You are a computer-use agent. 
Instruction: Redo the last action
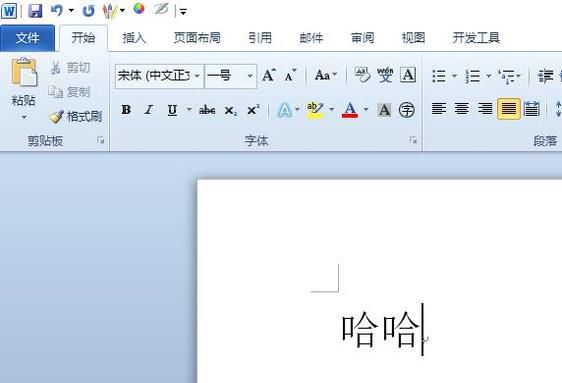[89, 11]
